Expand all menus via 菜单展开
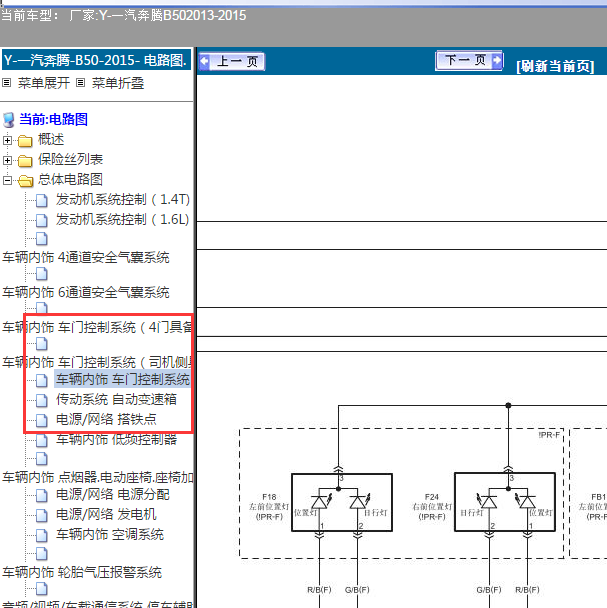 43,83
